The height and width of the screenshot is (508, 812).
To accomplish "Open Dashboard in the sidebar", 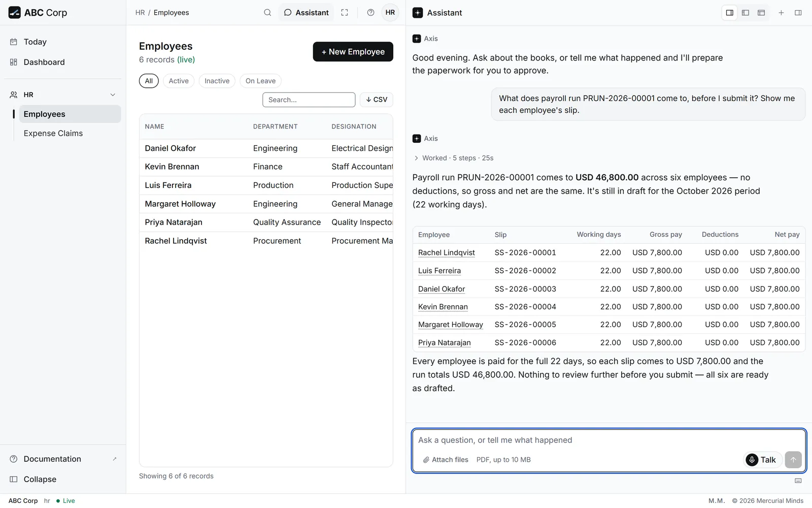I will (x=63, y=62).
